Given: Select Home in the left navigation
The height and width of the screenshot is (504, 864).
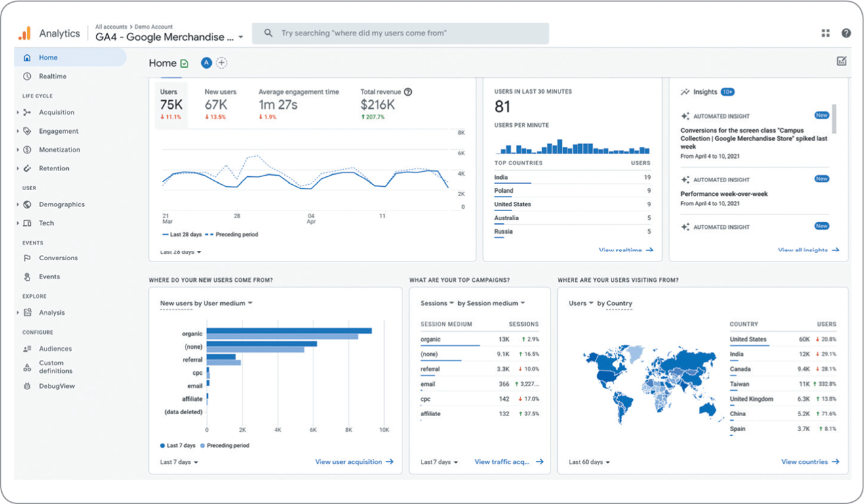Looking at the screenshot, I should (48, 58).
